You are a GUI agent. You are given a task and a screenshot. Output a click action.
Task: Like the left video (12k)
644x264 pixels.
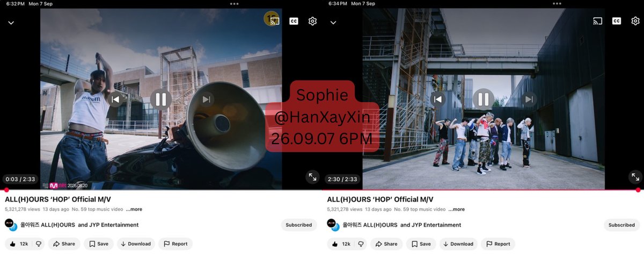[x=18, y=244]
